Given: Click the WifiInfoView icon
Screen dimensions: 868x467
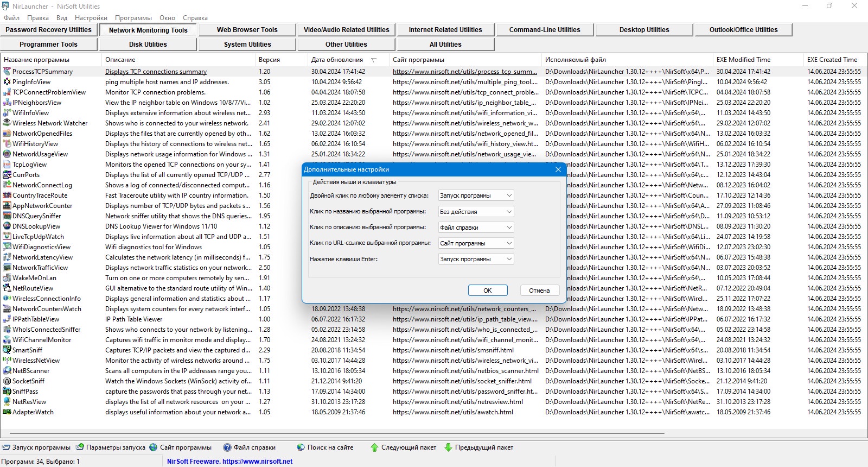Looking at the screenshot, I should click(x=7, y=113).
